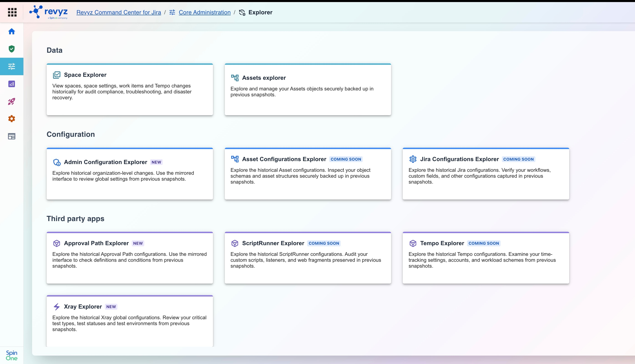Screen dimensions: 635x364
Task: Click the Space Explorer description text
Action: click(122, 92)
